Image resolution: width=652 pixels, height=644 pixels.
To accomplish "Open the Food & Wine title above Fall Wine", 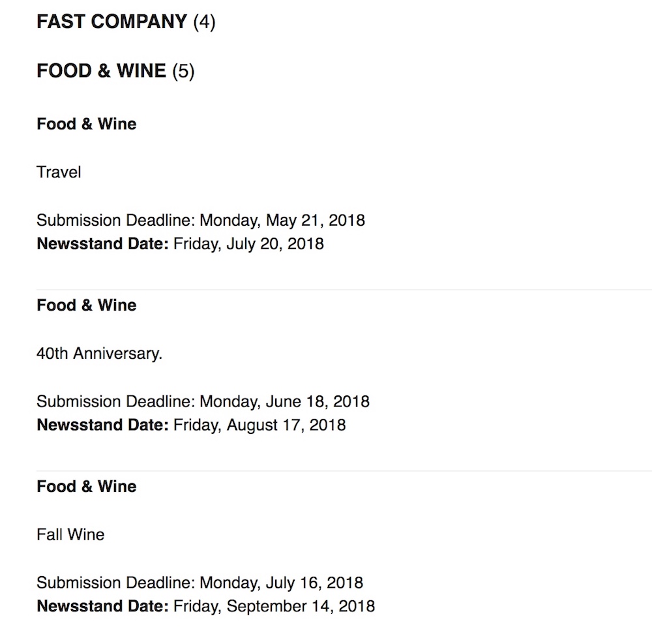I will [86, 487].
